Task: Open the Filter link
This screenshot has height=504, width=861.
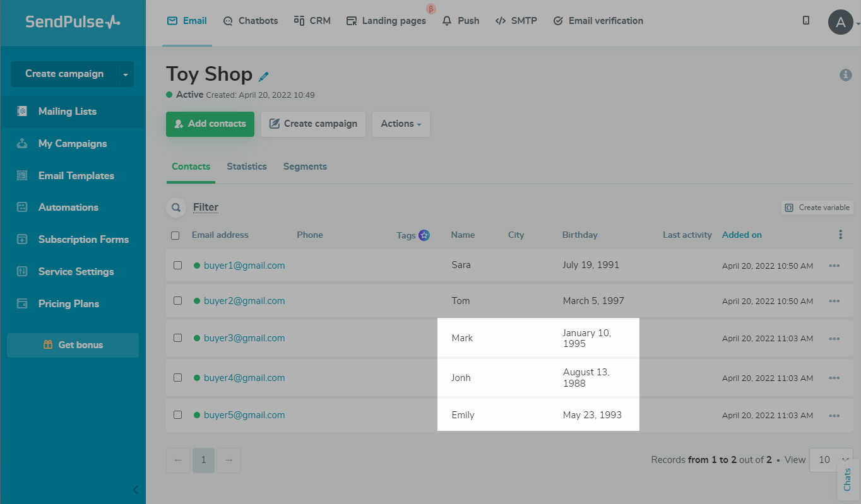Action: 206,208
